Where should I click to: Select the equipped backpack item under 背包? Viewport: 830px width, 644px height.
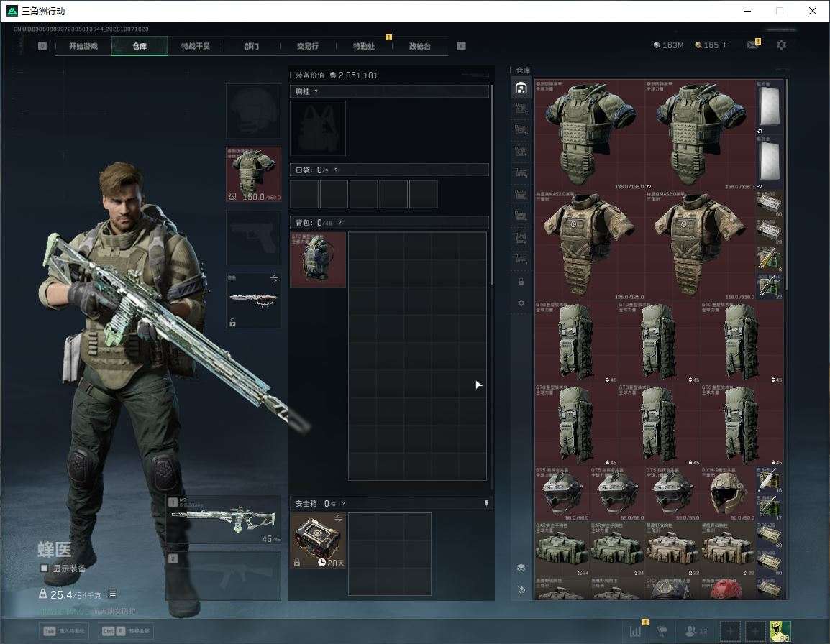tap(318, 259)
